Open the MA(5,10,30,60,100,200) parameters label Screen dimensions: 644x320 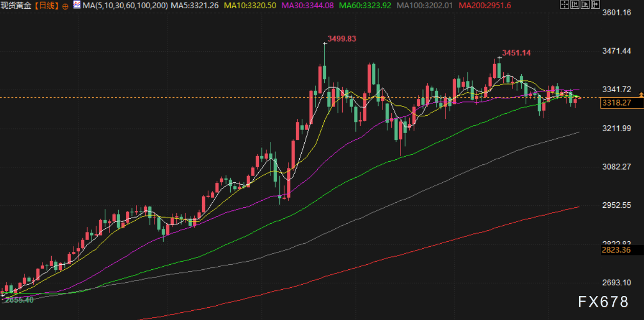click(125, 6)
